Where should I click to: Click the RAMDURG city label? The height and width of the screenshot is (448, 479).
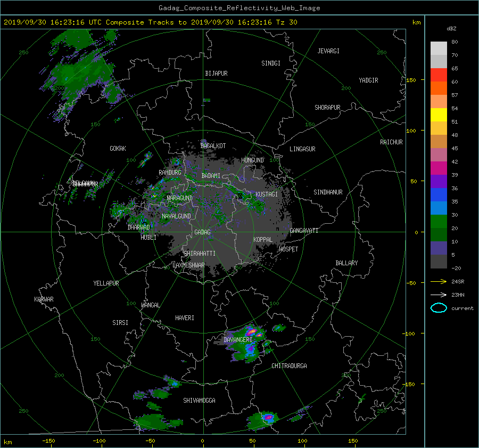[170, 173]
